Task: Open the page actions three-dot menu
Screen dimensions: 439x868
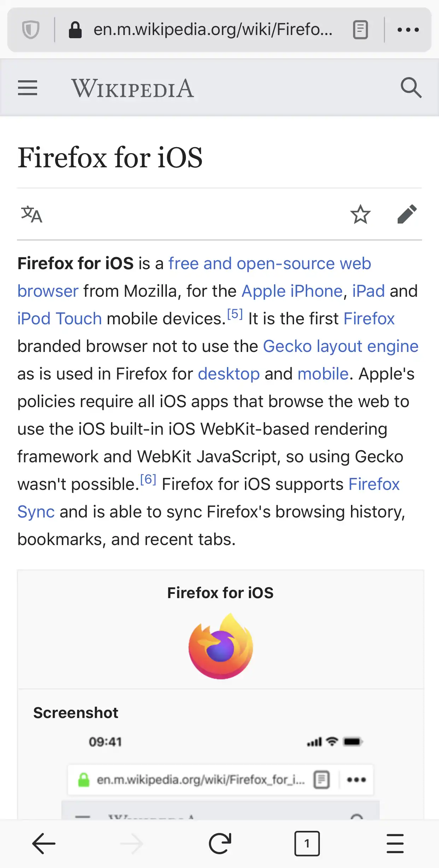Action: click(408, 30)
